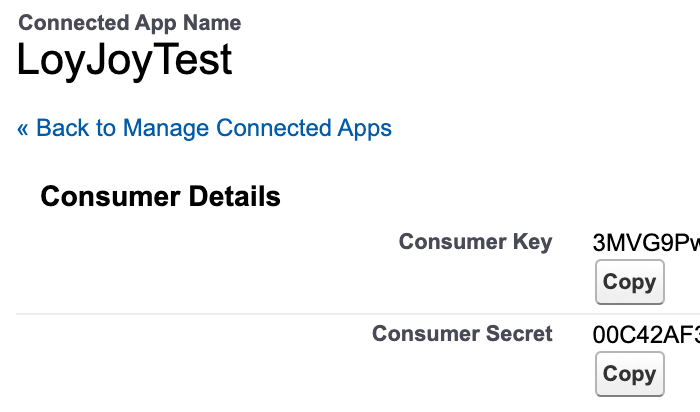Image resolution: width=700 pixels, height=412 pixels.
Task: Click the word "Details" in the section heading
Action: coord(236,196)
